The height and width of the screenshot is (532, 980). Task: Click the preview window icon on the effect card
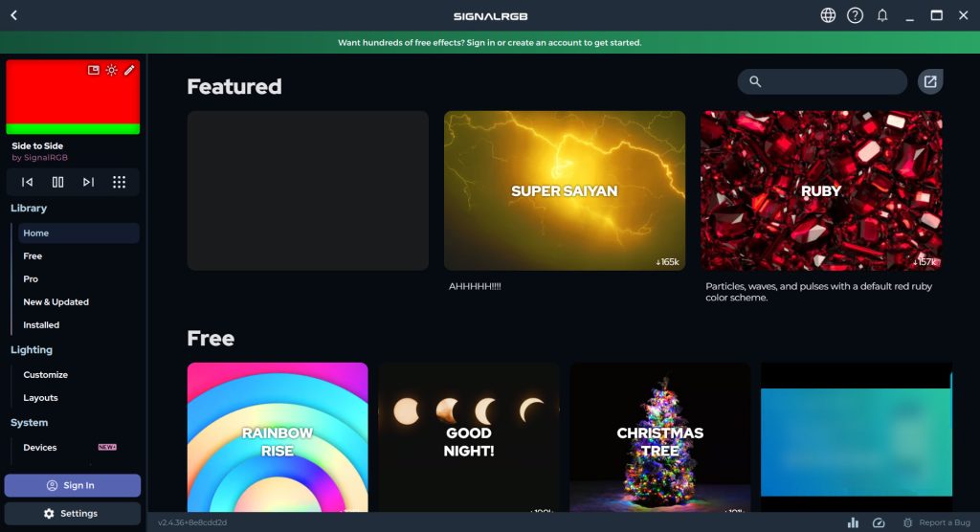(93, 70)
